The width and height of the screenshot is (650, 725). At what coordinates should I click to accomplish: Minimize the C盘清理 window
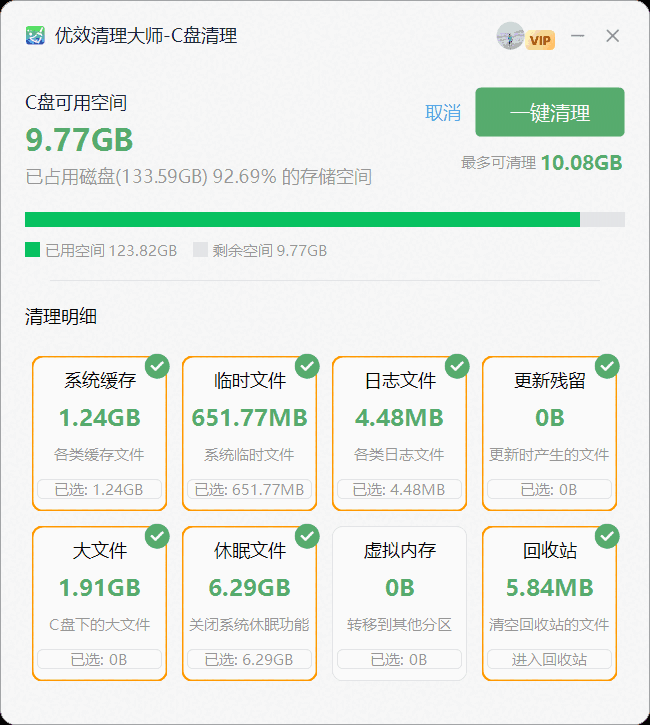point(577,36)
